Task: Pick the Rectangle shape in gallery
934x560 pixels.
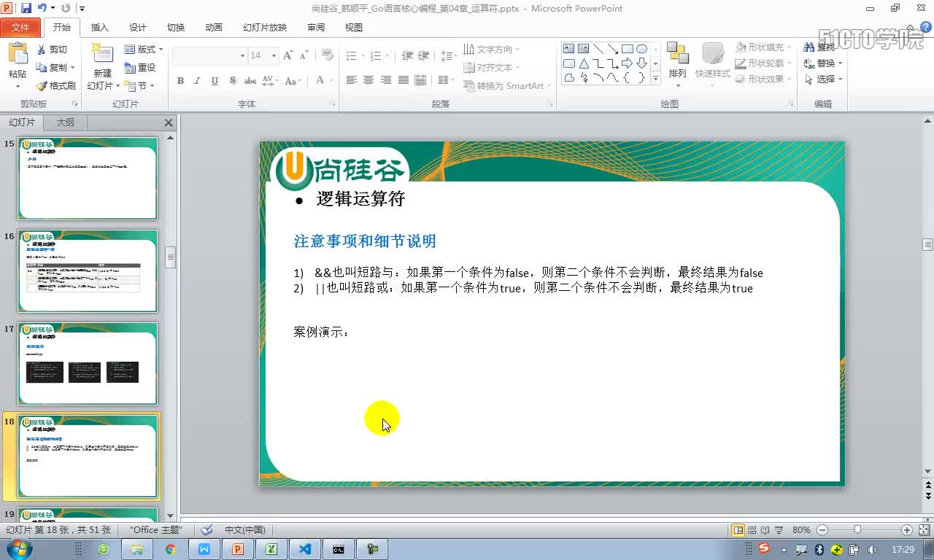Action: 628,49
